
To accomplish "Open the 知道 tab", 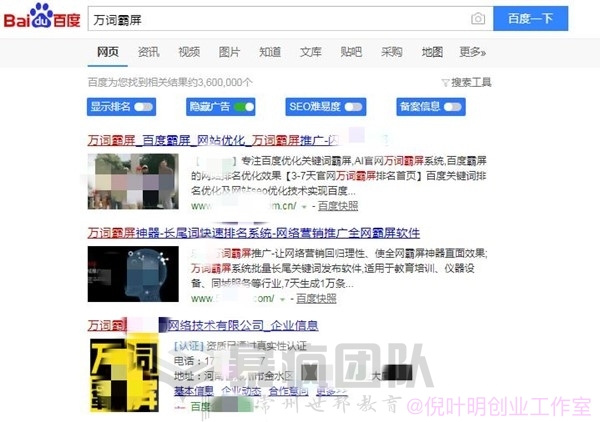I will click(270, 52).
